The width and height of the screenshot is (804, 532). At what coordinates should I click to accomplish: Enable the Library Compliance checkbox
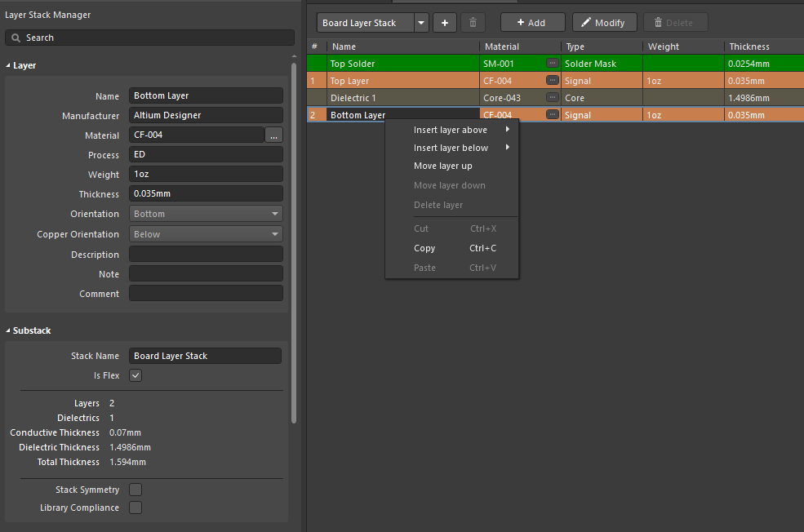pyautogui.click(x=135, y=508)
